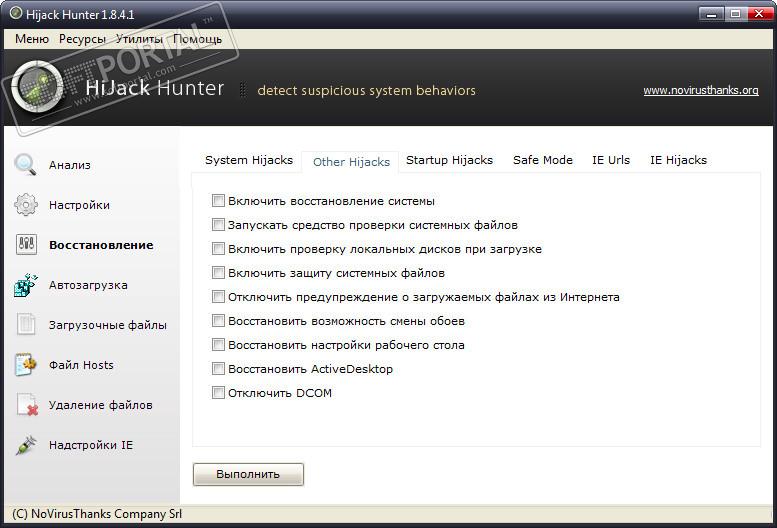Open the Утилиты menu

tap(139, 39)
